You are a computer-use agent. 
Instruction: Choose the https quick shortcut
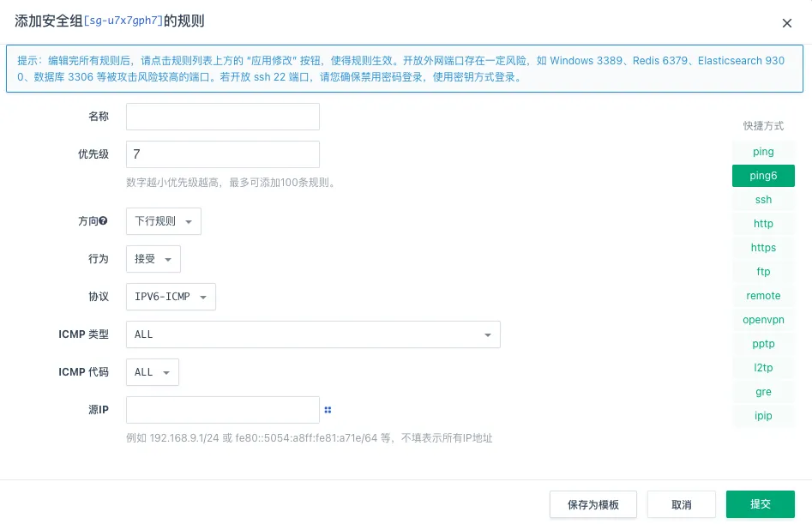[x=762, y=248]
